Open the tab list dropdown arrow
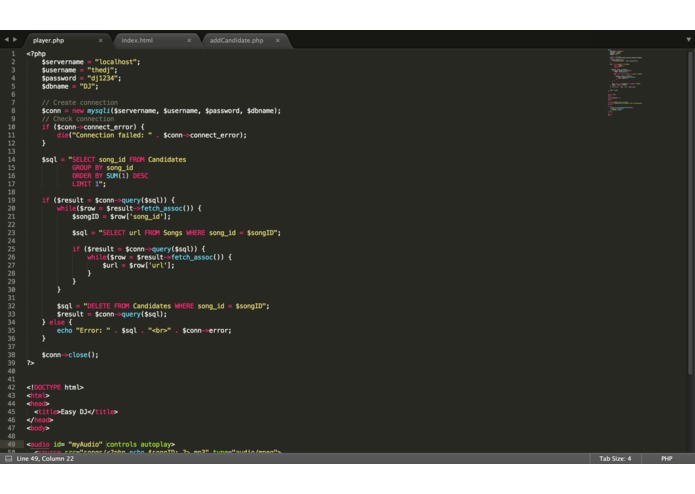Image resolution: width=695 pixels, height=494 pixels. (688, 39)
